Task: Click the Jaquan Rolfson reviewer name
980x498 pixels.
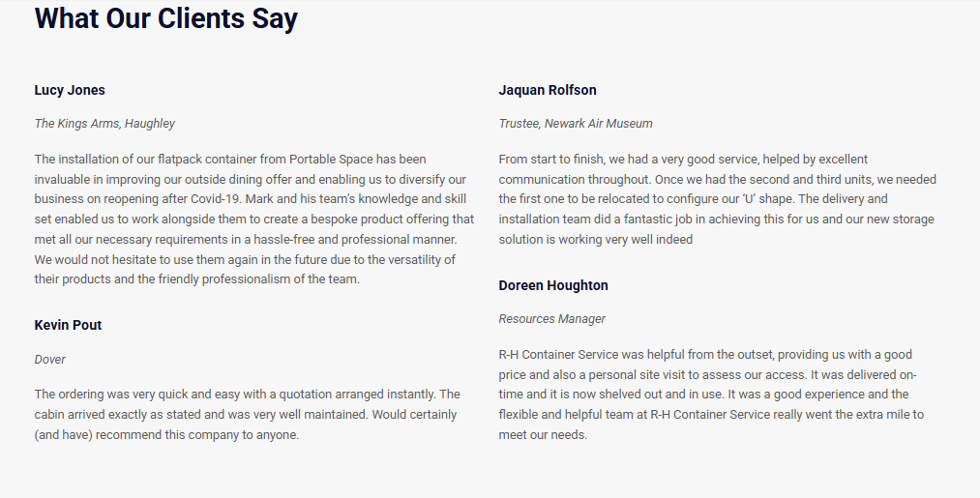Action: pyautogui.click(x=548, y=90)
